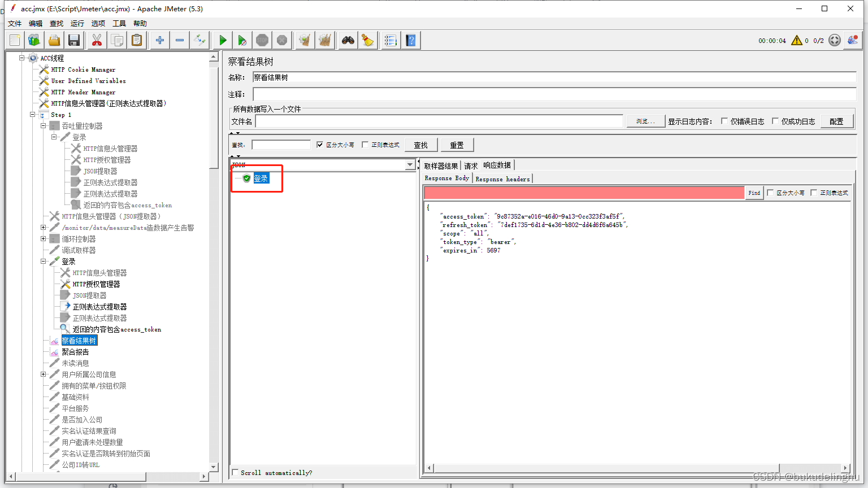Click the Clear All double broom icon
This screenshot has width=868, height=488.
point(325,40)
